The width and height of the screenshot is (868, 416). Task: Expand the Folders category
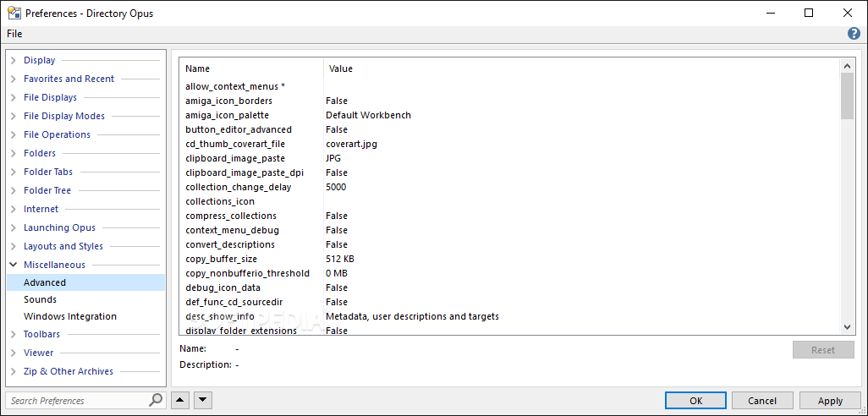14,153
